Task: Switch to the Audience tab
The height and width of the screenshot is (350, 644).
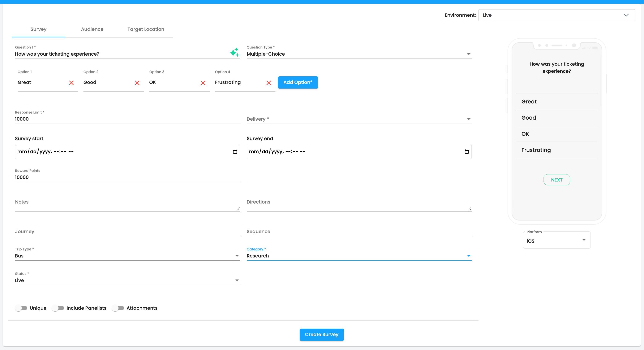Action: pyautogui.click(x=92, y=29)
